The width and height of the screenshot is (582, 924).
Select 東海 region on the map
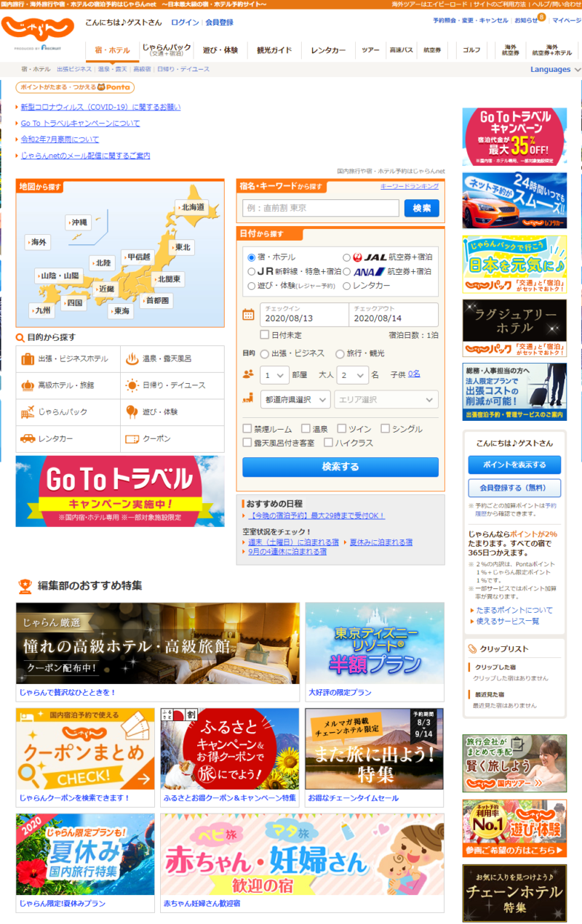[121, 311]
